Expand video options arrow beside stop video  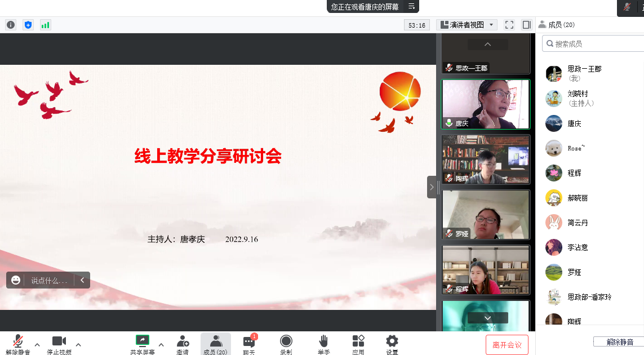click(78, 344)
